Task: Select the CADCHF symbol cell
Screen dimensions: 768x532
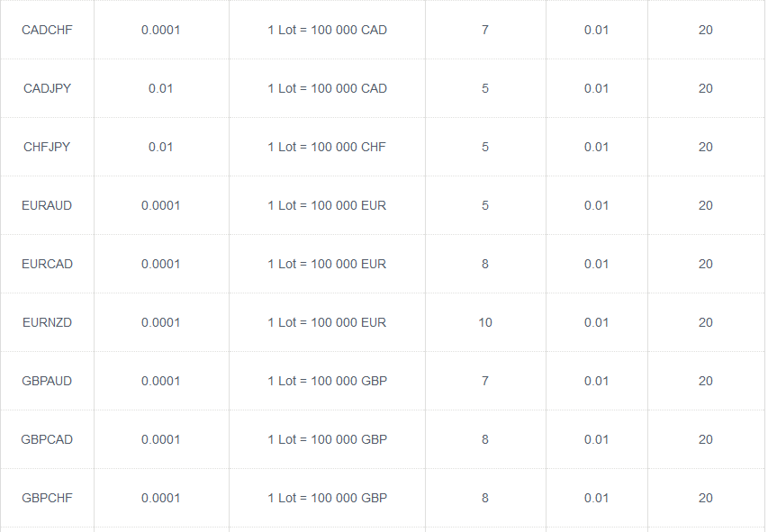Action: [47, 30]
